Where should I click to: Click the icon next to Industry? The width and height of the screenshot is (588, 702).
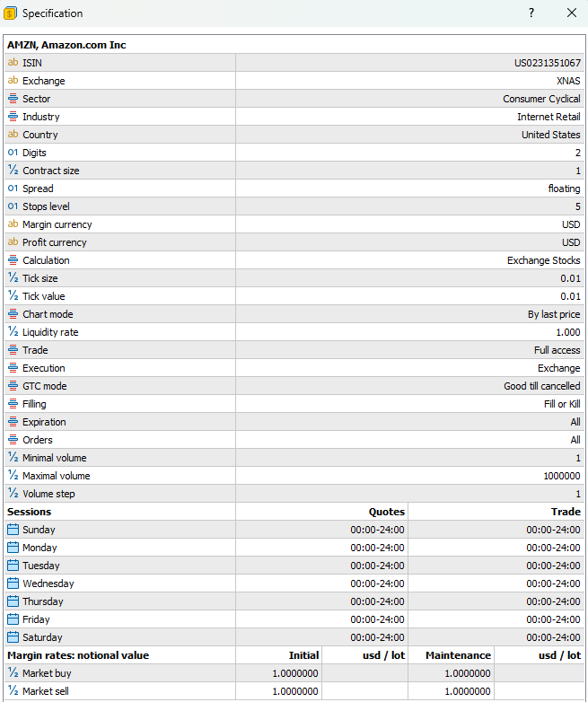[x=13, y=117]
